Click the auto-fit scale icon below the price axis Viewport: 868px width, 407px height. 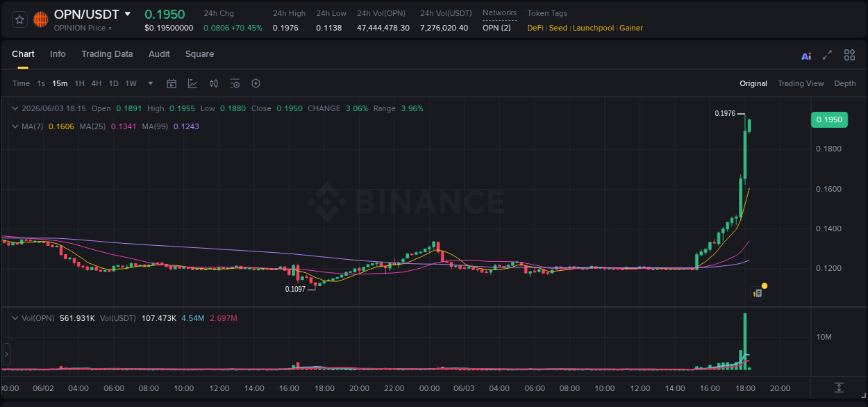coord(839,387)
